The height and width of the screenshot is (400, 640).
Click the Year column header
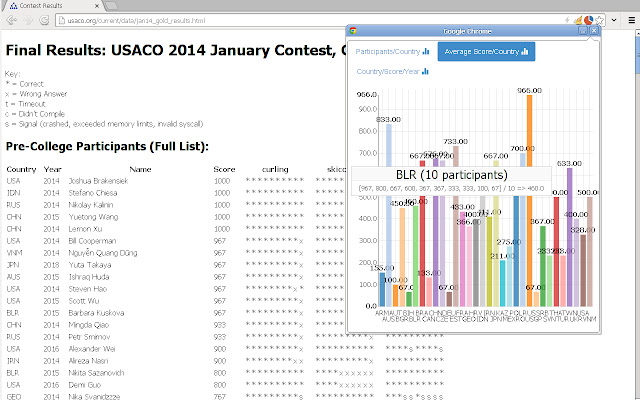[53, 169]
